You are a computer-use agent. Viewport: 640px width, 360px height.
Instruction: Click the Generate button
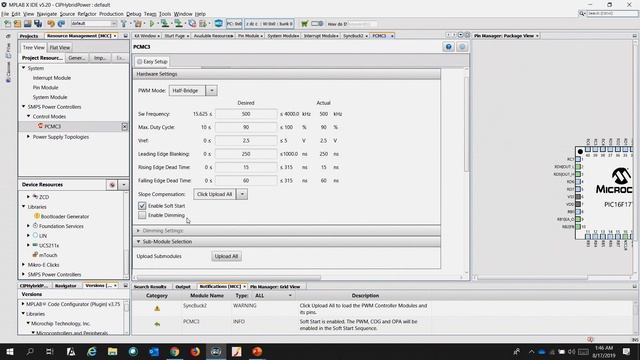coord(77,58)
